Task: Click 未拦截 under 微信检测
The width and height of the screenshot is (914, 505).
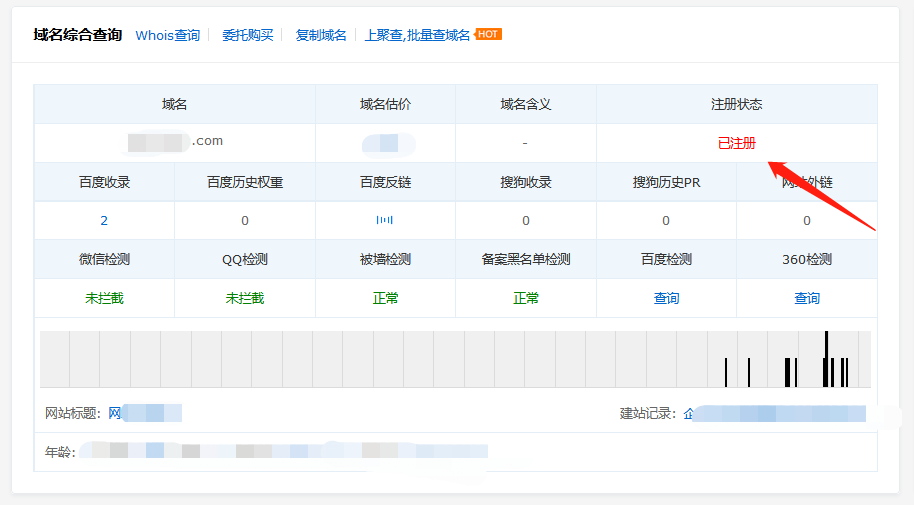Action: point(104,299)
